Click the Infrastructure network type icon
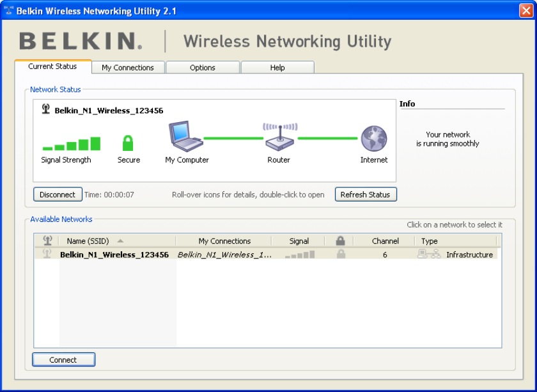This screenshot has width=537, height=392. click(x=429, y=254)
